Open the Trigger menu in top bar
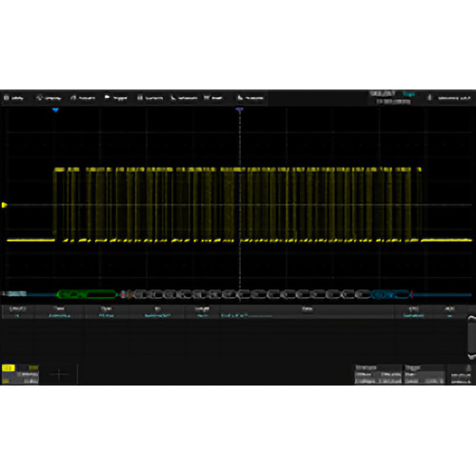This screenshot has width=476, height=476. 116,98
